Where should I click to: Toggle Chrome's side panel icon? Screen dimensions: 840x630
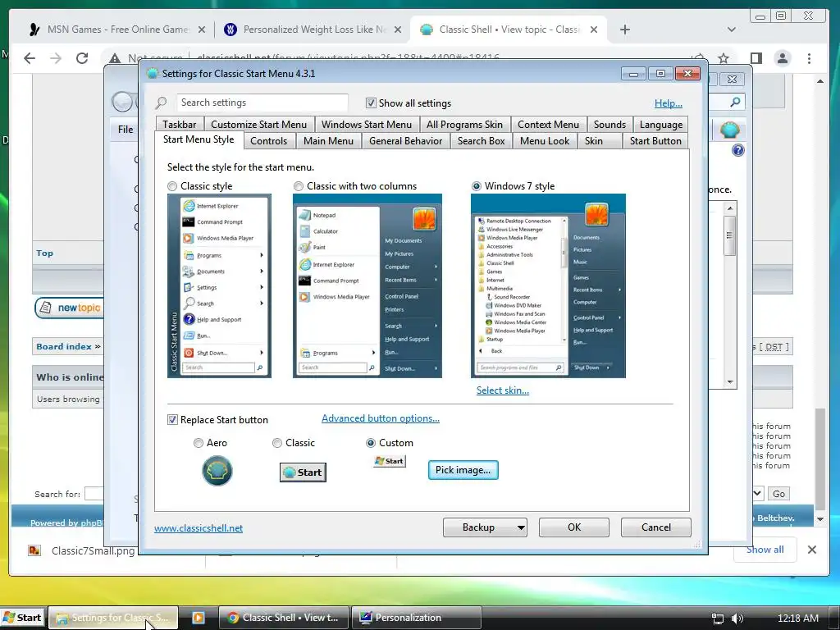(x=756, y=58)
